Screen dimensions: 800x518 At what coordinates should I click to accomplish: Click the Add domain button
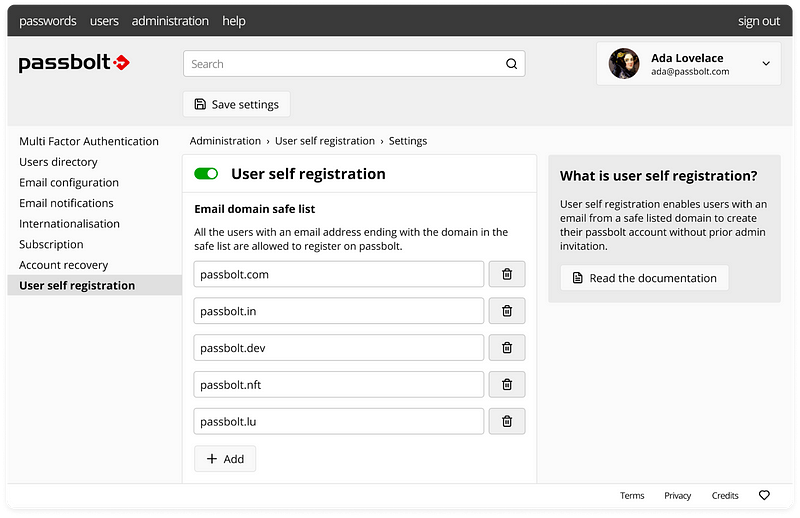[x=225, y=459]
